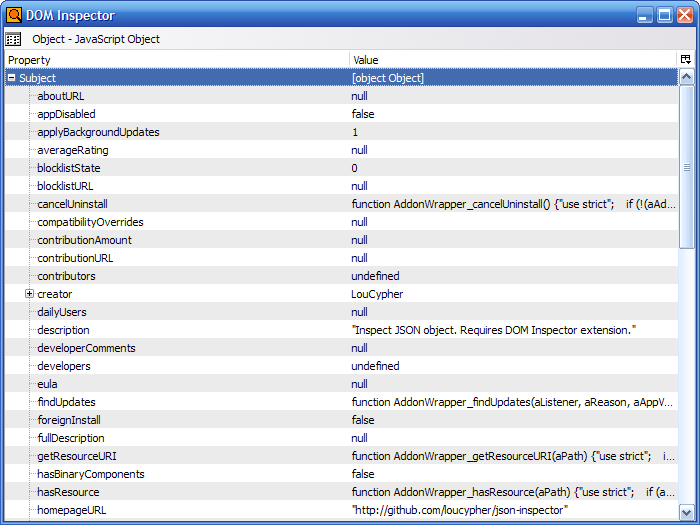Screen dimensions: 700x525
Task: Open the column picker icon at header right
Action: tap(686, 59)
